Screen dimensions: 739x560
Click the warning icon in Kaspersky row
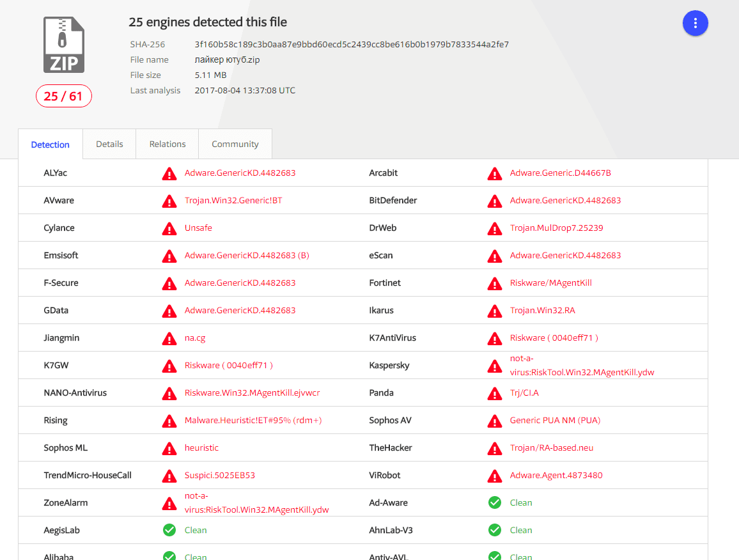click(x=494, y=366)
